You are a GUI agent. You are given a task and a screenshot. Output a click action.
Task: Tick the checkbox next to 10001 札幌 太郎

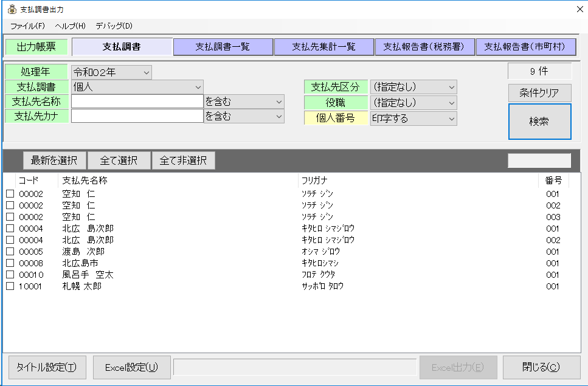[10, 286]
